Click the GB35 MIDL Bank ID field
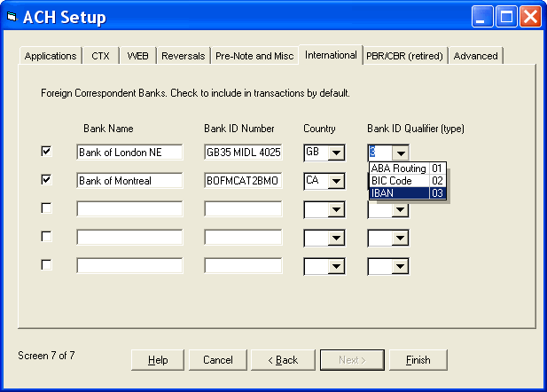Image resolution: width=547 pixels, height=392 pixels. 243,153
